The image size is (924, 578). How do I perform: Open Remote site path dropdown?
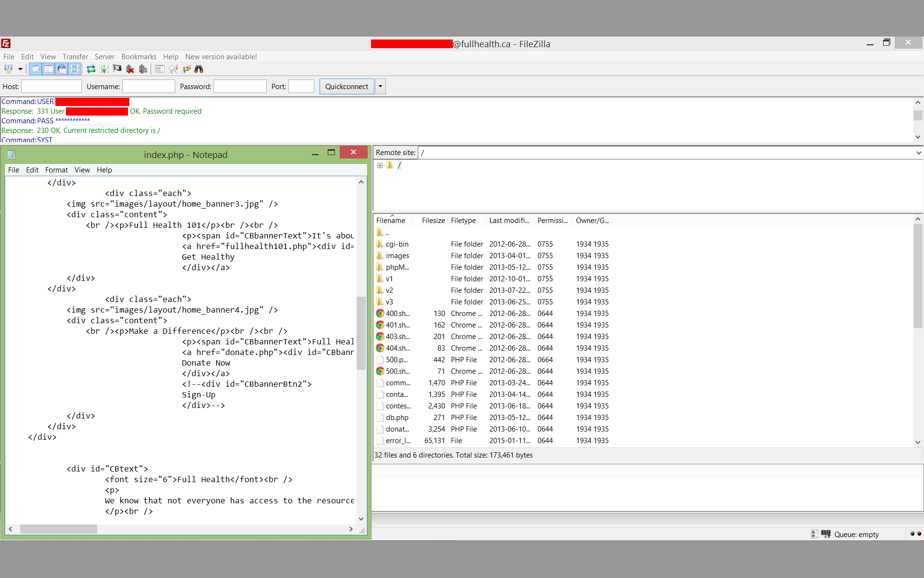918,153
